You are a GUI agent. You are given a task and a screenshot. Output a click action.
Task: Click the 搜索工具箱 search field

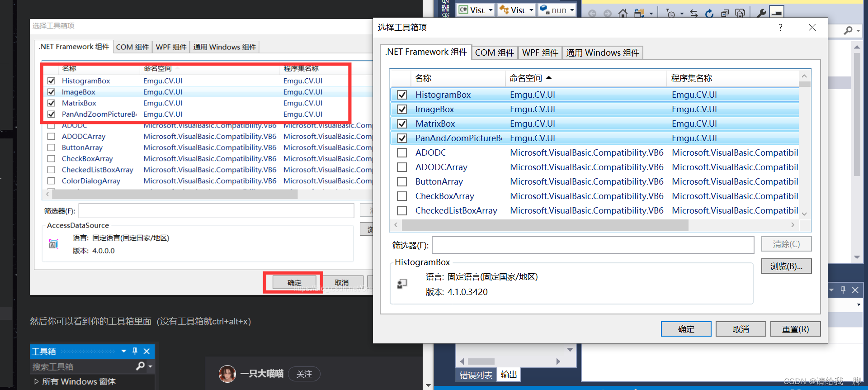[82, 366]
